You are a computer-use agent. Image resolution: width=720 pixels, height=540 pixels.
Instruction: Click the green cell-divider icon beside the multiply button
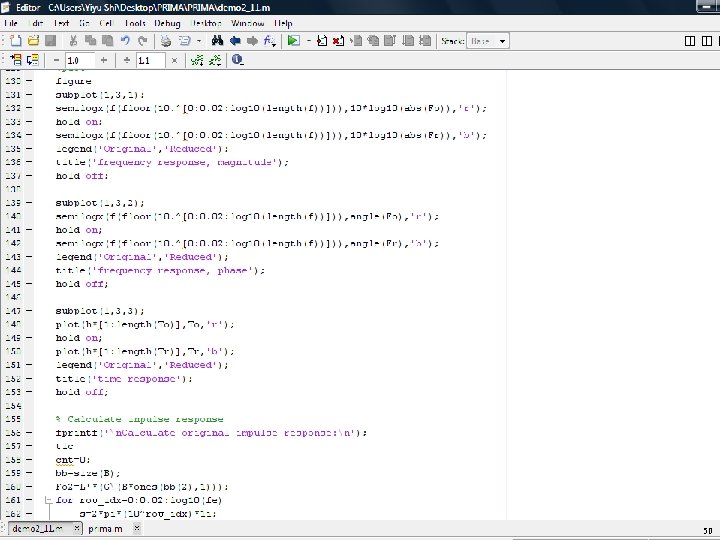point(197,60)
